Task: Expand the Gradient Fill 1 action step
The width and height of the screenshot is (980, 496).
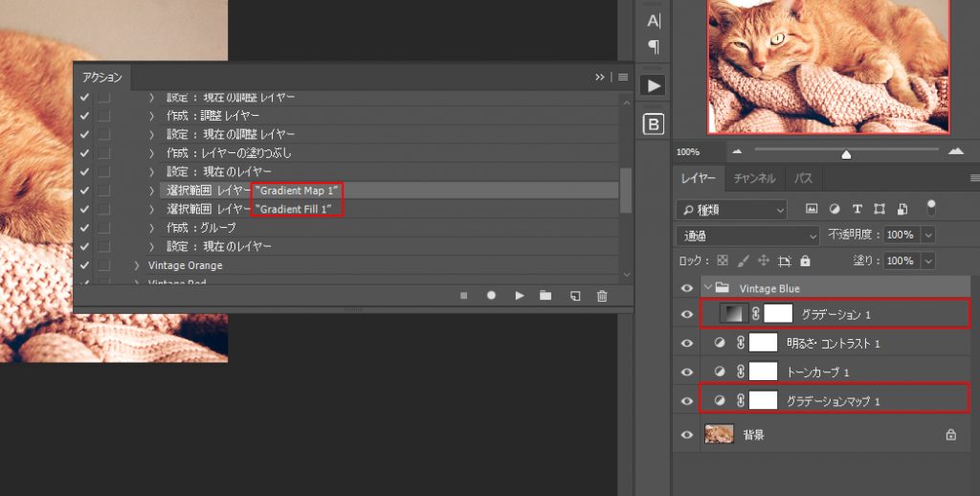Action: (x=151, y=209)
